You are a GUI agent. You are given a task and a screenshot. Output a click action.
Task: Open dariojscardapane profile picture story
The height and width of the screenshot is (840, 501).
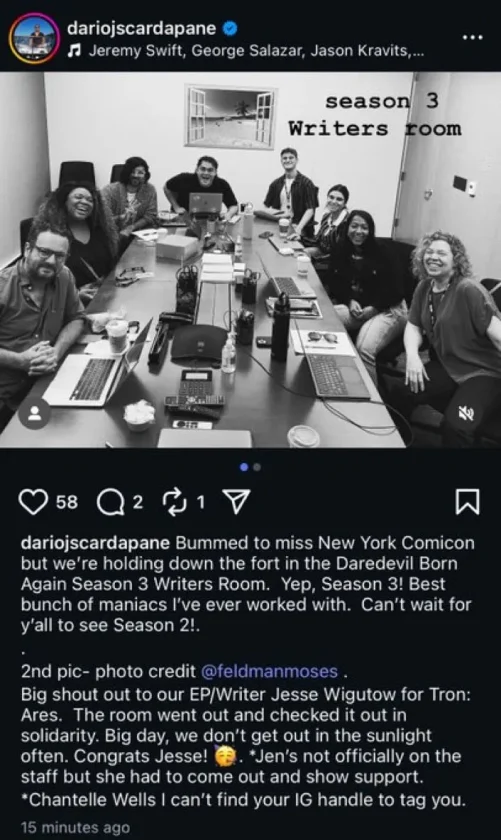click(34, 38)
